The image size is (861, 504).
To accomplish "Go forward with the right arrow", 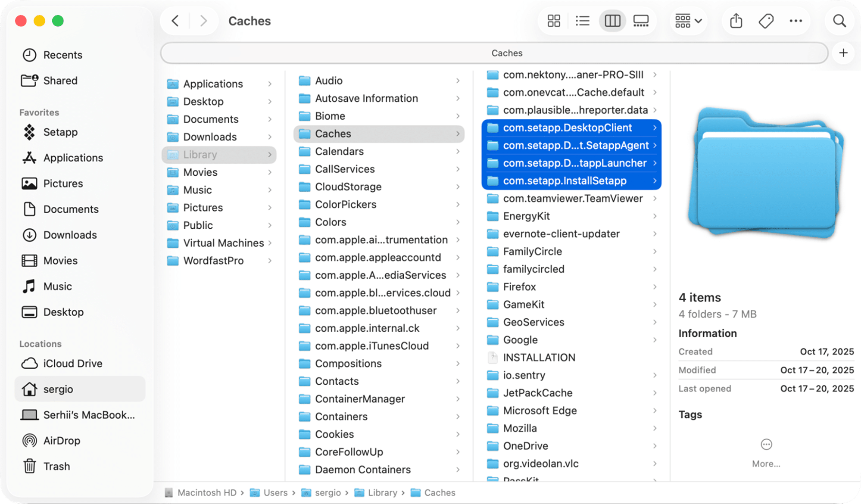I will tap(203, 21).
